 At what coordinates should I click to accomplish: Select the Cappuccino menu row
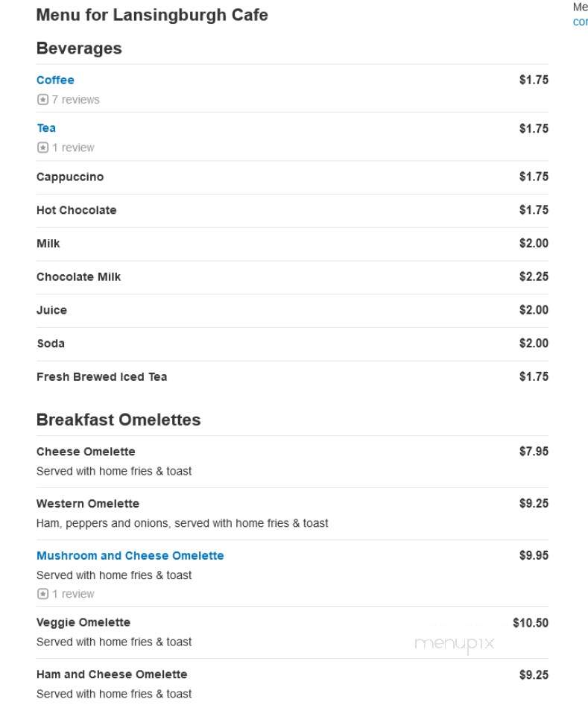click(x=292, y=177)
